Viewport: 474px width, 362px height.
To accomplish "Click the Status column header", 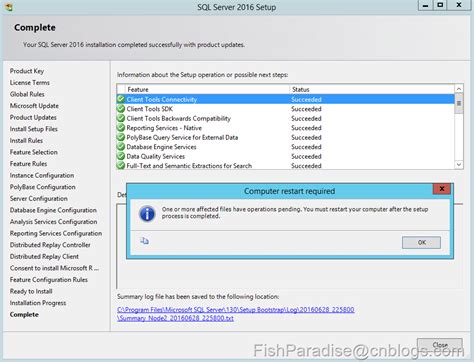I will (372, 89).
